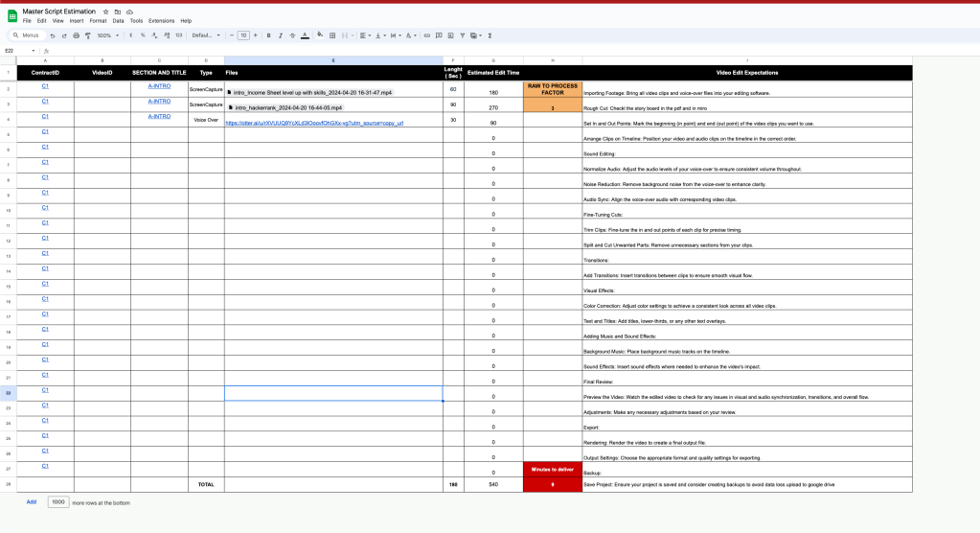Open the Help menu
Screen dimensions: 980x533
pos(186,21)
